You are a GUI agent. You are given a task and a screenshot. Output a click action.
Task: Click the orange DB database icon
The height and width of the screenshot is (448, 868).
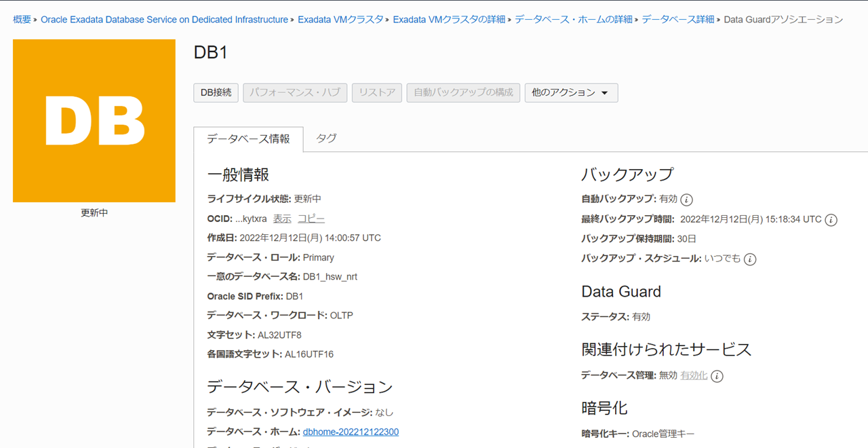tap(94, 121)
